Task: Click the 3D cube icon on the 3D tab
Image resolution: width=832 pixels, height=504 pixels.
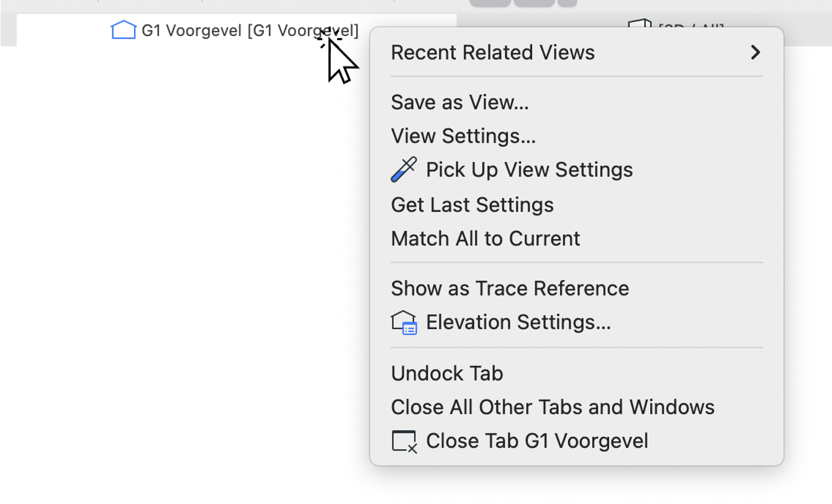Action: point(639,25)
